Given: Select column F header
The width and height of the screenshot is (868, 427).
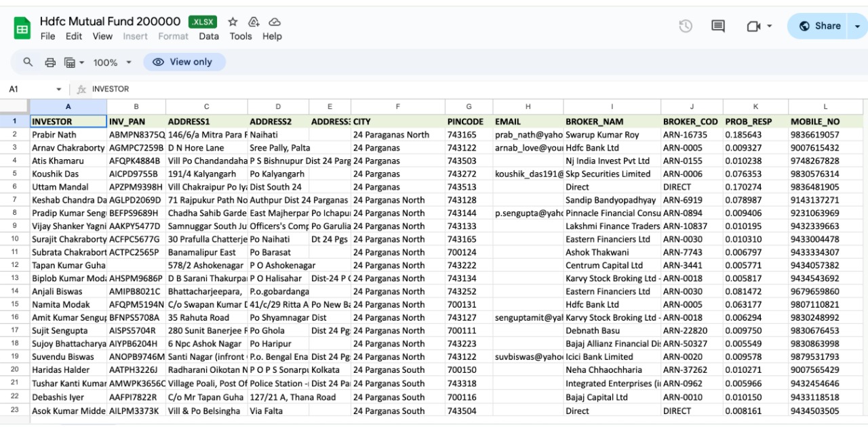Looking at the screenshot, I should pyautogui.click(x=398, y=106).
